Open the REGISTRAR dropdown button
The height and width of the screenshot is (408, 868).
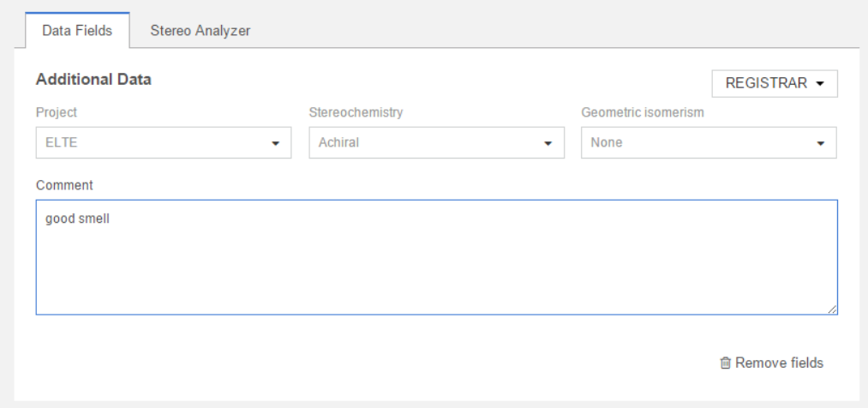[x=766, y=83]
